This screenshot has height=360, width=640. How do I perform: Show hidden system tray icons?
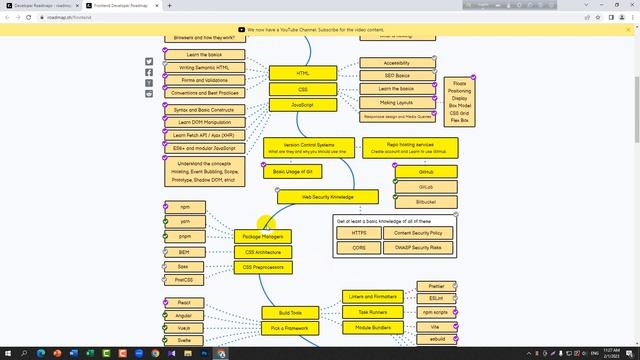(x=529, y=353)
